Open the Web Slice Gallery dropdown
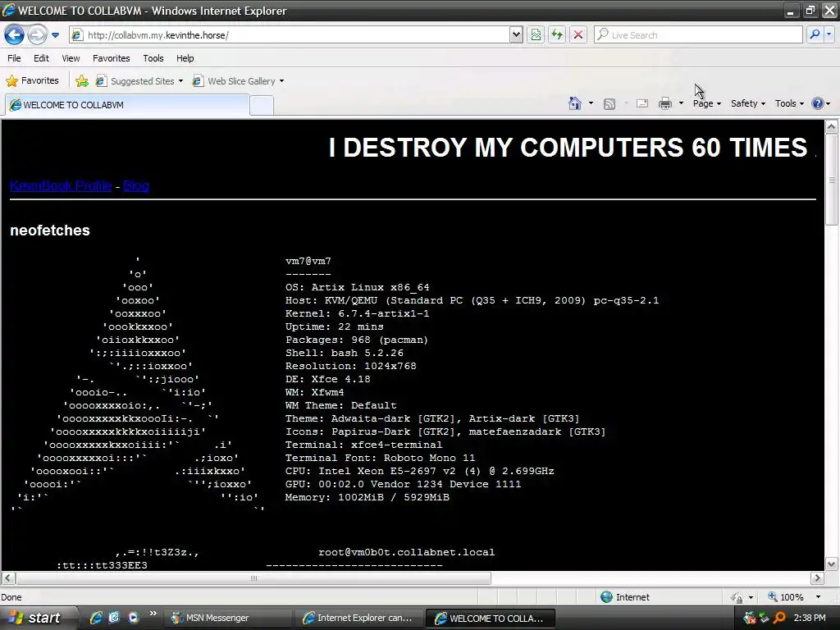 pyautogui.click(x=238, y=81)
